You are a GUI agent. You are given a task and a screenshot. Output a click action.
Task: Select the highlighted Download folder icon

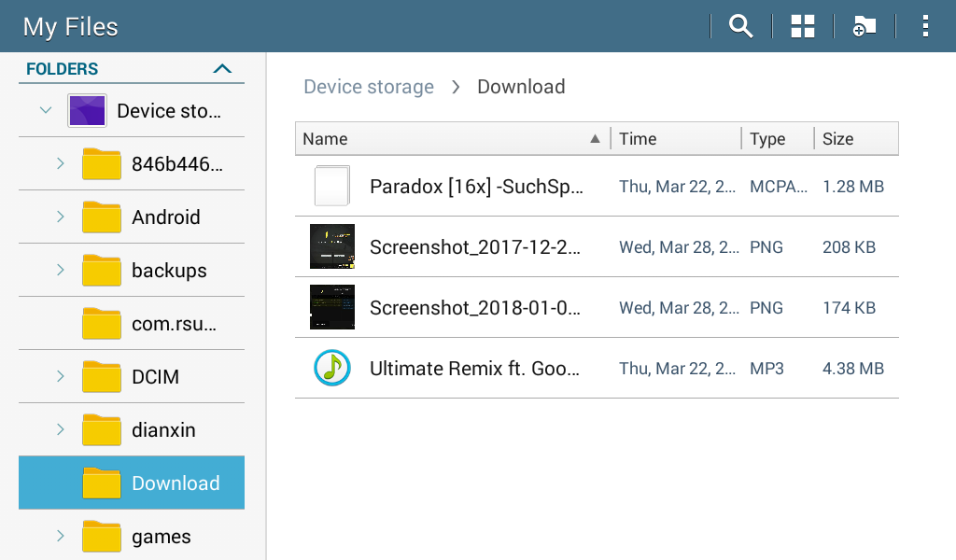(102, 483)
